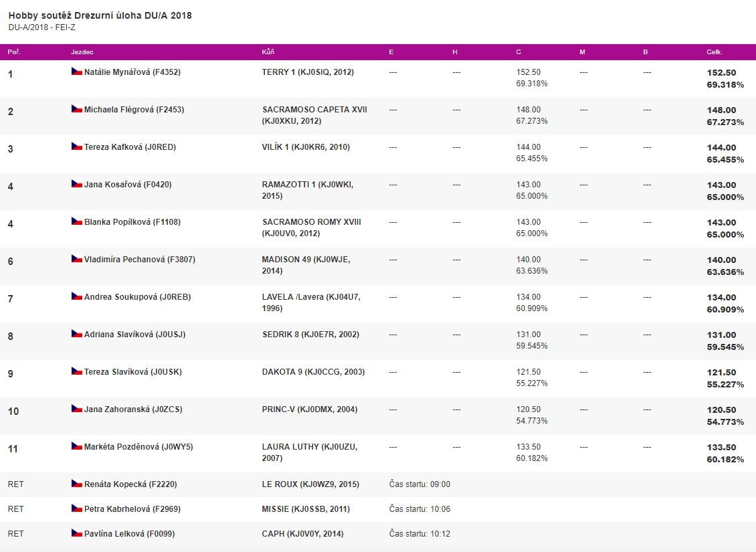Click the flag beside Pavlína Lelková

point(77,533)
